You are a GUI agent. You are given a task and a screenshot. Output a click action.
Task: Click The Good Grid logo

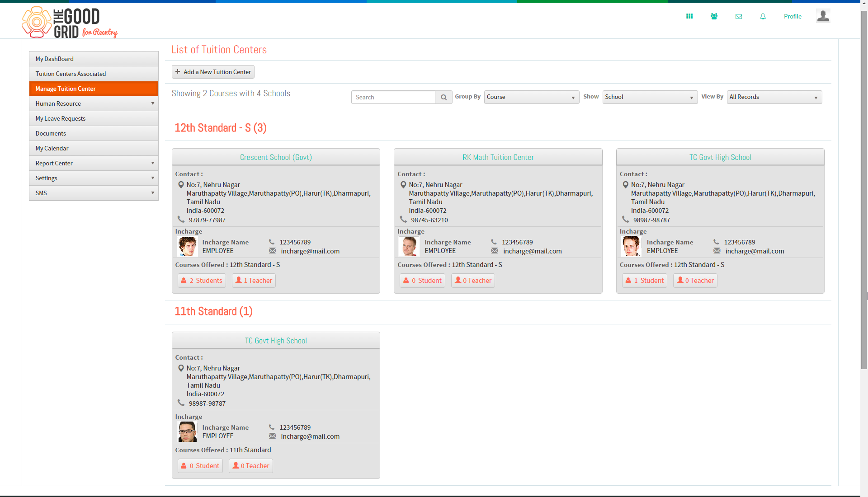click(70, 22)
